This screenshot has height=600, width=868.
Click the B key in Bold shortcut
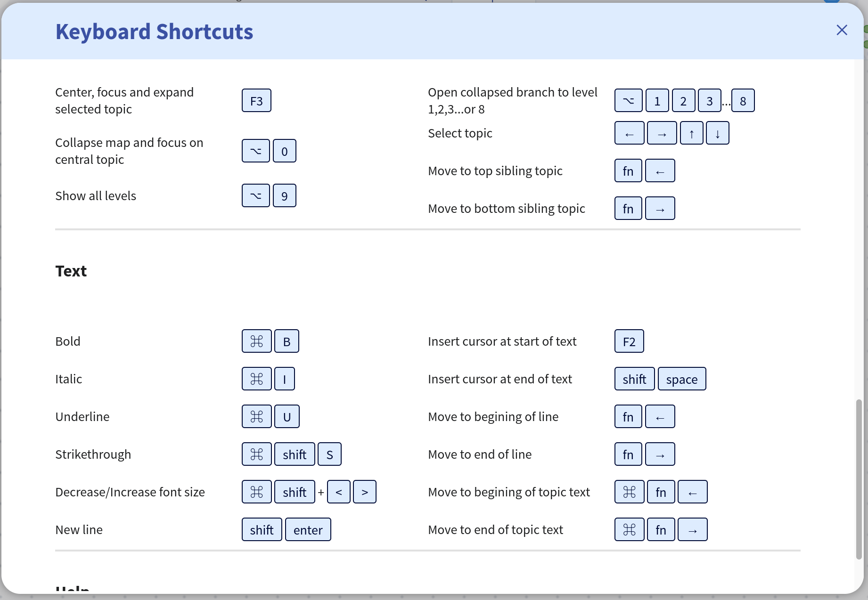(287, 341)
